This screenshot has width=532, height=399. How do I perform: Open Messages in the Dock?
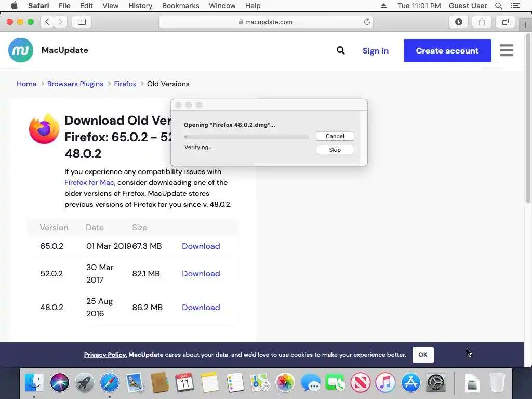310,382
